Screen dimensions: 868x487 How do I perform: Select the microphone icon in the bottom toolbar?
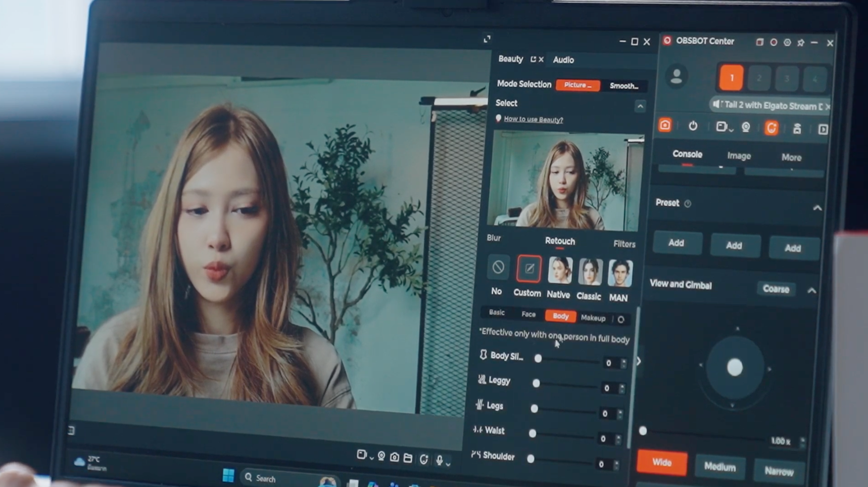click(x=440, y=460)
